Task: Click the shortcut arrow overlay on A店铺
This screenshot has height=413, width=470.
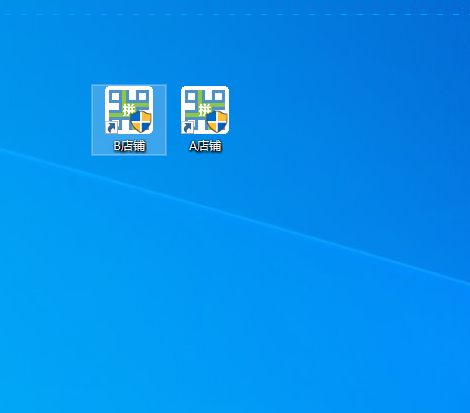Action: pos(187,127)
